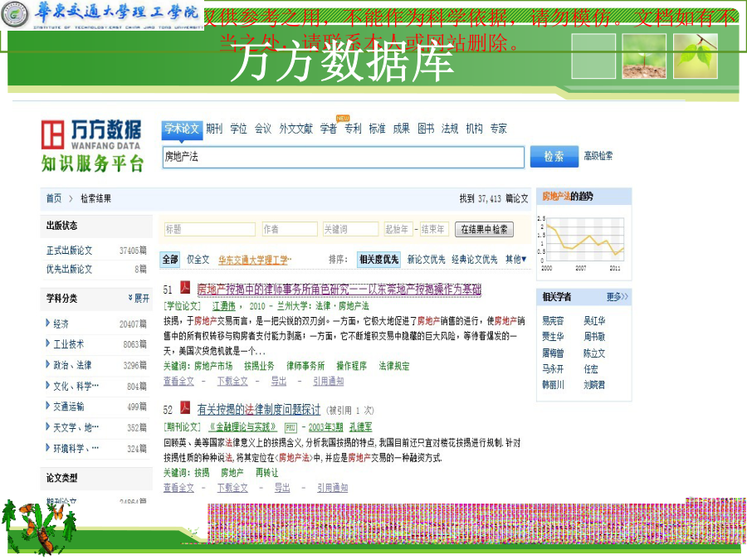This screenshot has height=560, width=747.
Task: Open author 江勇伟 link
Action: tap(224, 305)
